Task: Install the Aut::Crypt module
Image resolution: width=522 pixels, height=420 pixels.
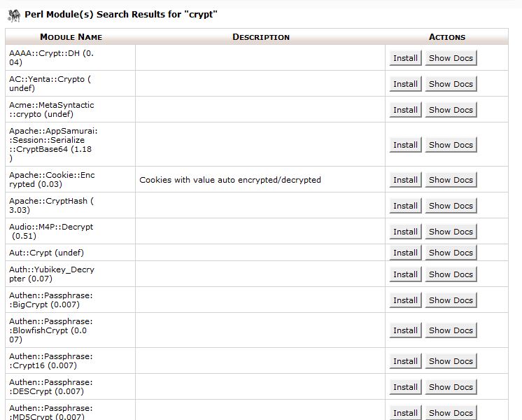Action: point(405,253)
